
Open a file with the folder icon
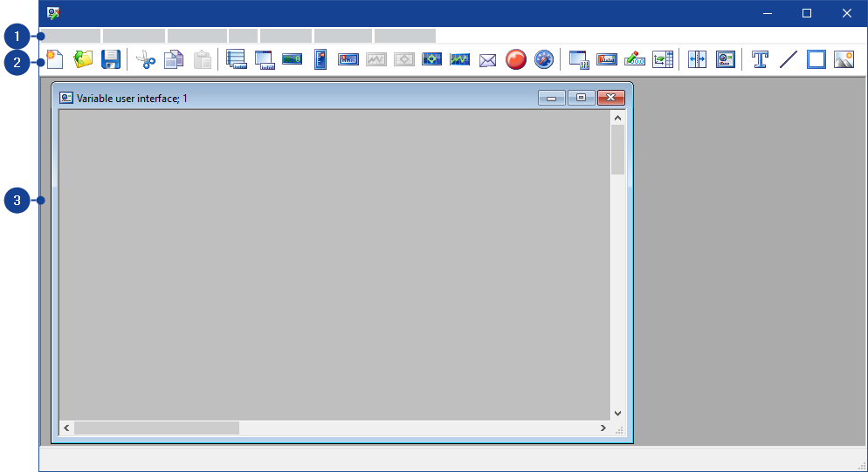83,59
